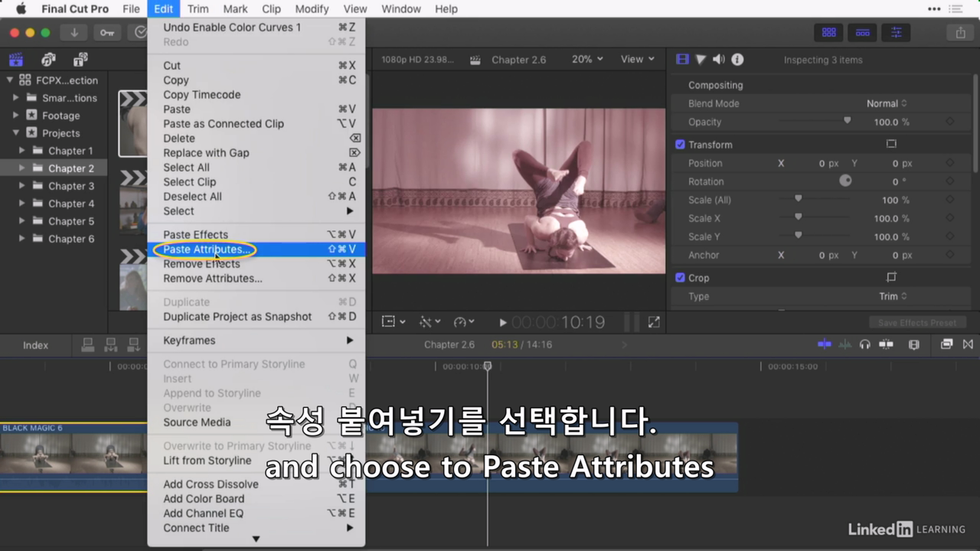
Task: Expand the Chapter 1 folder
Action: click(22, 150)
